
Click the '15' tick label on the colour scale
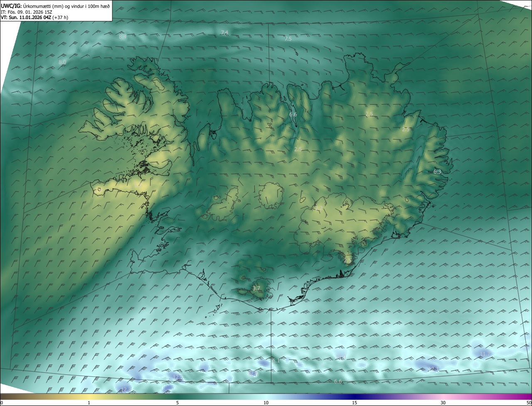(x=355, y=403)
